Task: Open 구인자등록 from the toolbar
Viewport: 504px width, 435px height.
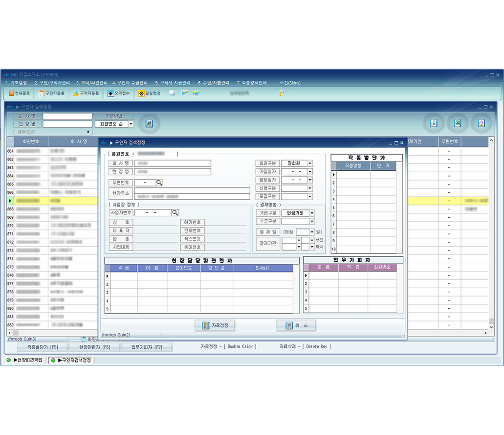Action: coord(51,93)
